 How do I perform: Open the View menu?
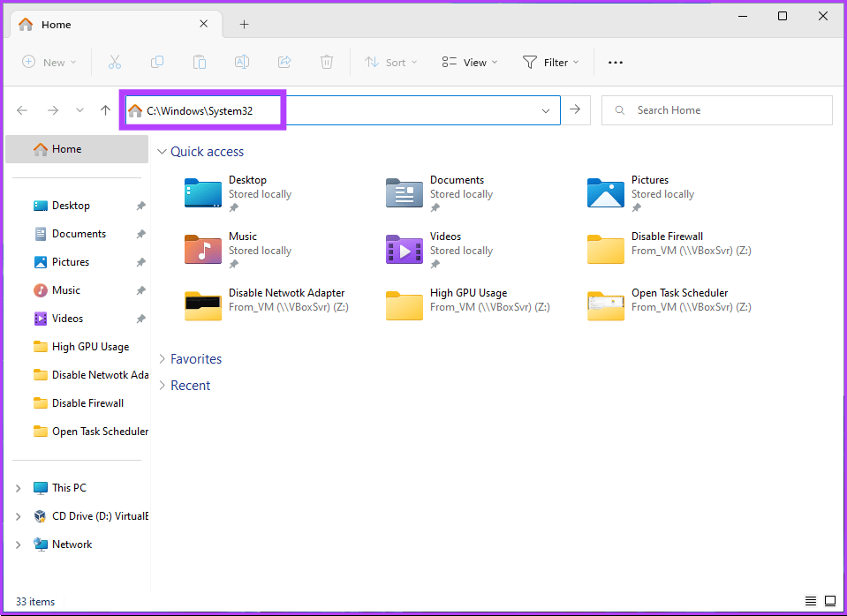[x=469, y=62]
